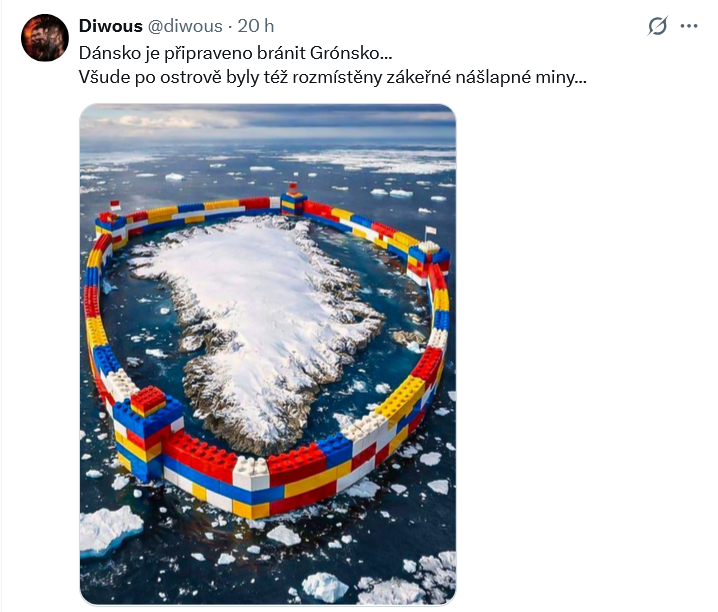
Task: Click the large ice floe at image bottom left
Action: tap(108, 530)
